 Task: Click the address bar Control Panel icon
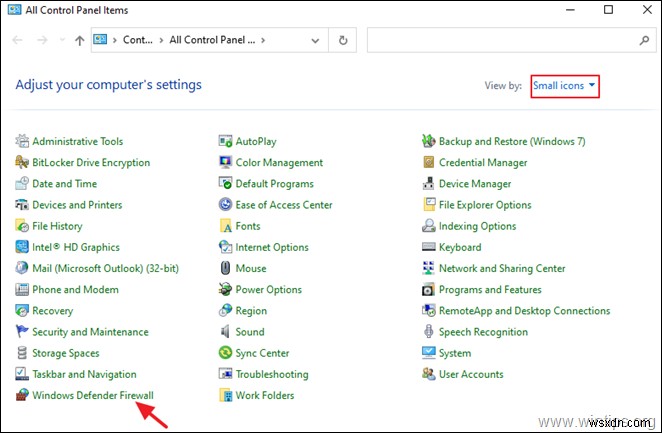coord(100,40)
